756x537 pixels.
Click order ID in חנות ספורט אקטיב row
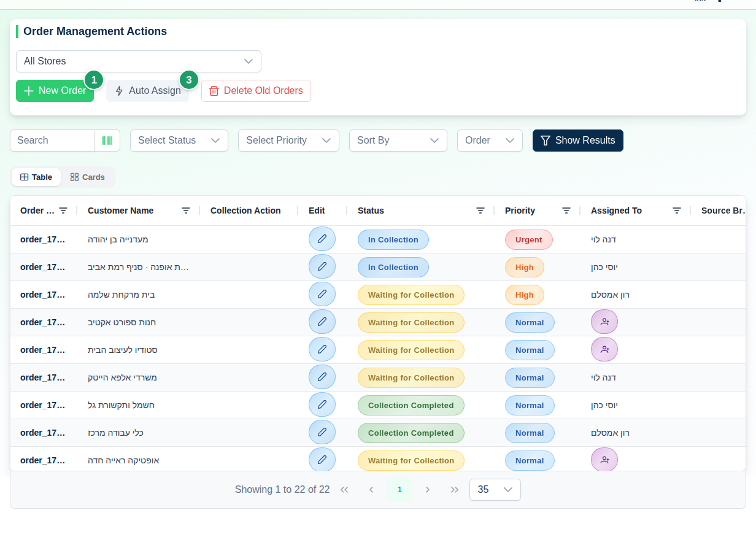[x=43, y=322]
